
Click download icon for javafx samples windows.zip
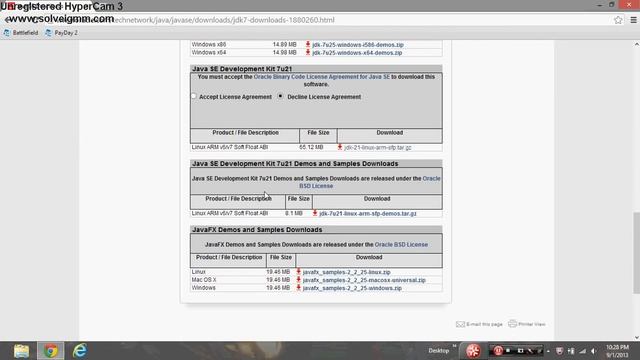(298, 288)
